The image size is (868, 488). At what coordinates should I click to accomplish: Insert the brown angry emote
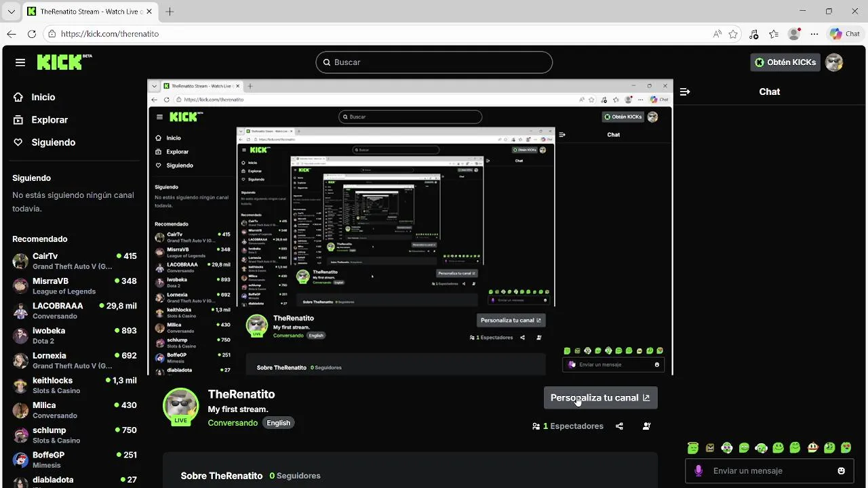coord(710,448)
